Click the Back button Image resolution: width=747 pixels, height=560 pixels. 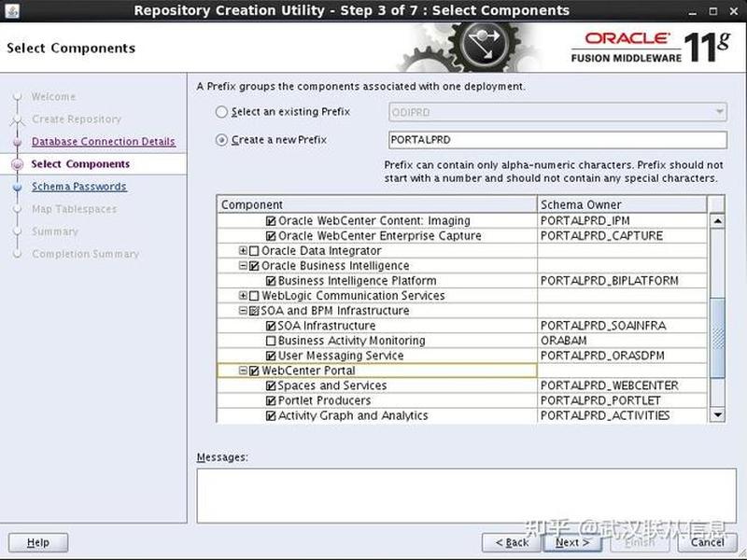(x=512, y=543)
